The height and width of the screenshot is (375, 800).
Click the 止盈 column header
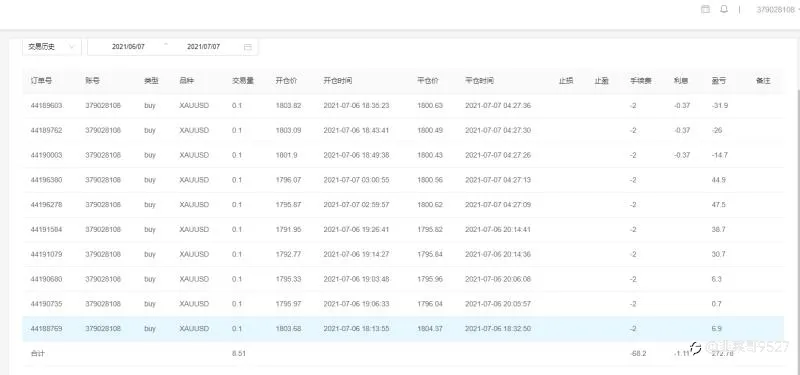602,81
